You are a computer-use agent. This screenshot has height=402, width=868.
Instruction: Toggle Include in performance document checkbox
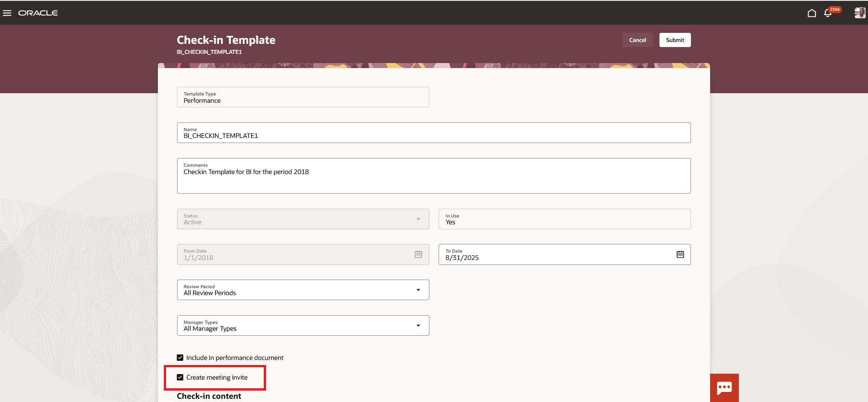pyautogui.click(x=180, y=358)
